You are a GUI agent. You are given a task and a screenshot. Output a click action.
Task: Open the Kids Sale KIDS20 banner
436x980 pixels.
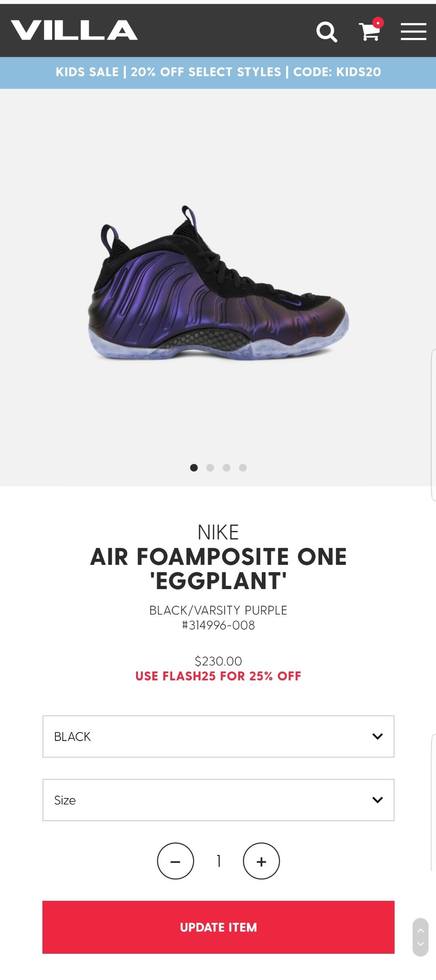tap(218, 72)
